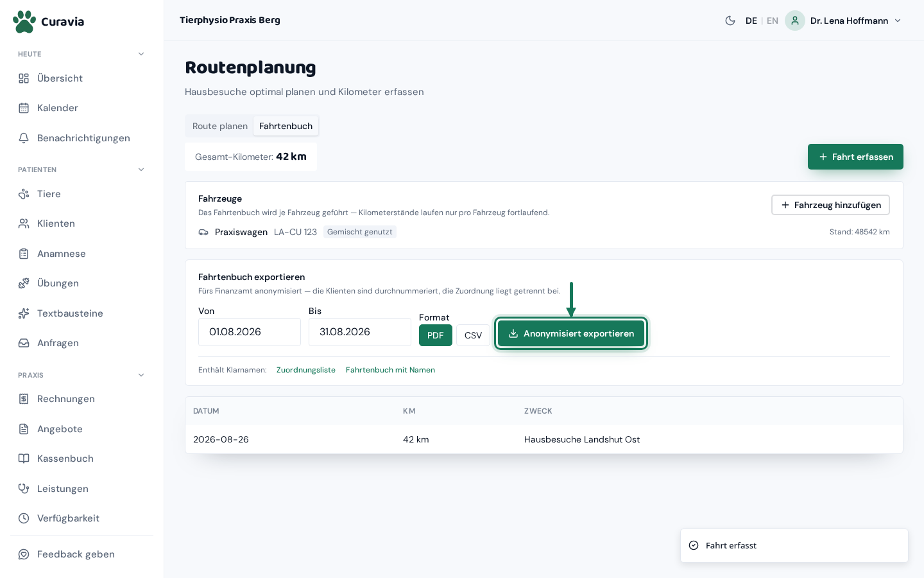The image size is (924, 578).
Task: Open Leistungen stethoscope icon
Action: [x=24, y=489]
